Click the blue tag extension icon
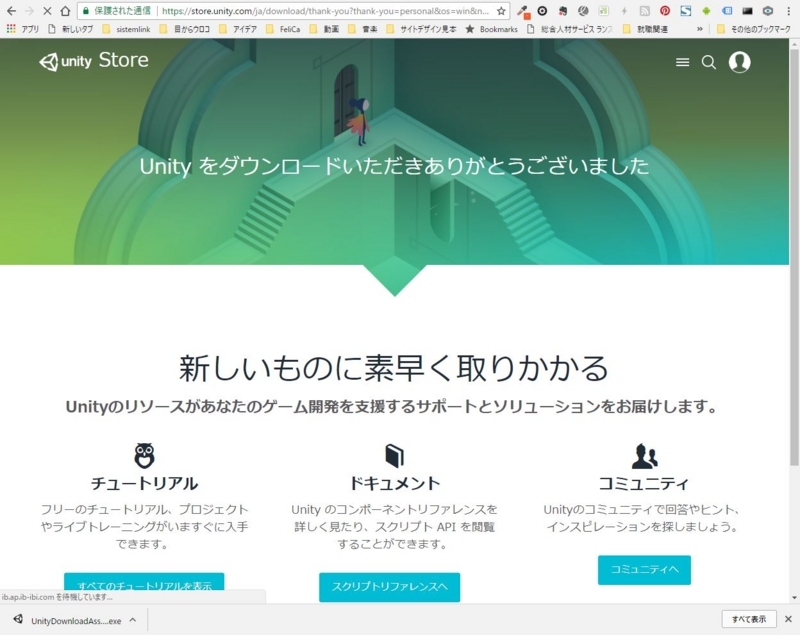Image resolution: width=800 pixels, height=635 pixels. point(727,11)
